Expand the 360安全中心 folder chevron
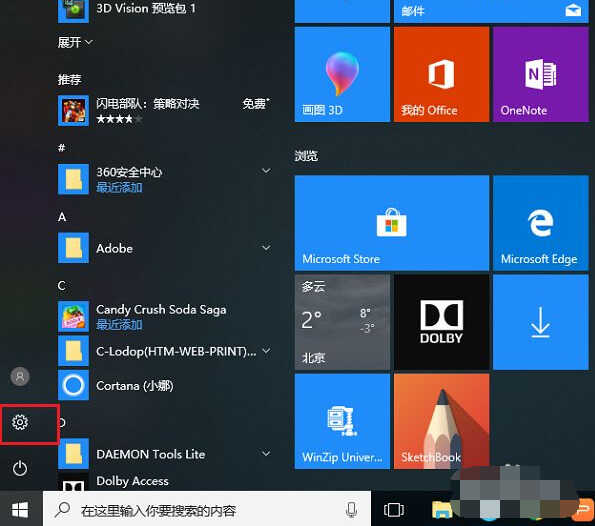The height and width of the screenshot is (526, 595). [x=266, y=171]
